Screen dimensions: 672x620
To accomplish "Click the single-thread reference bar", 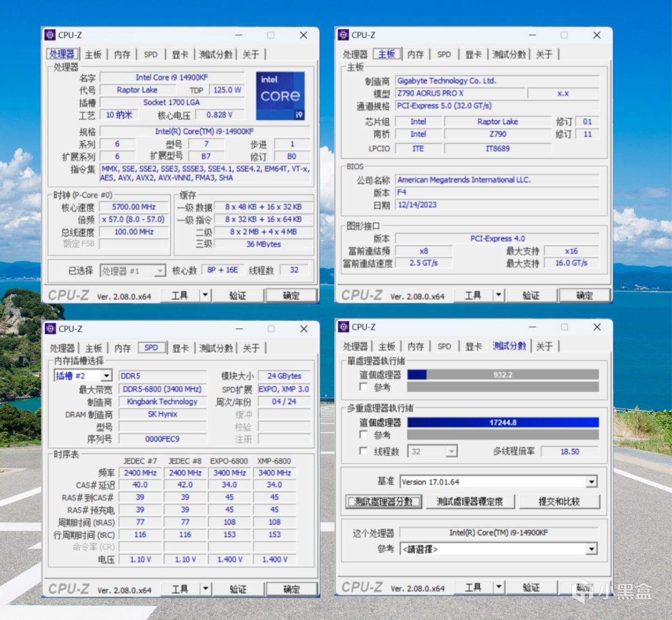I will 503,387.
